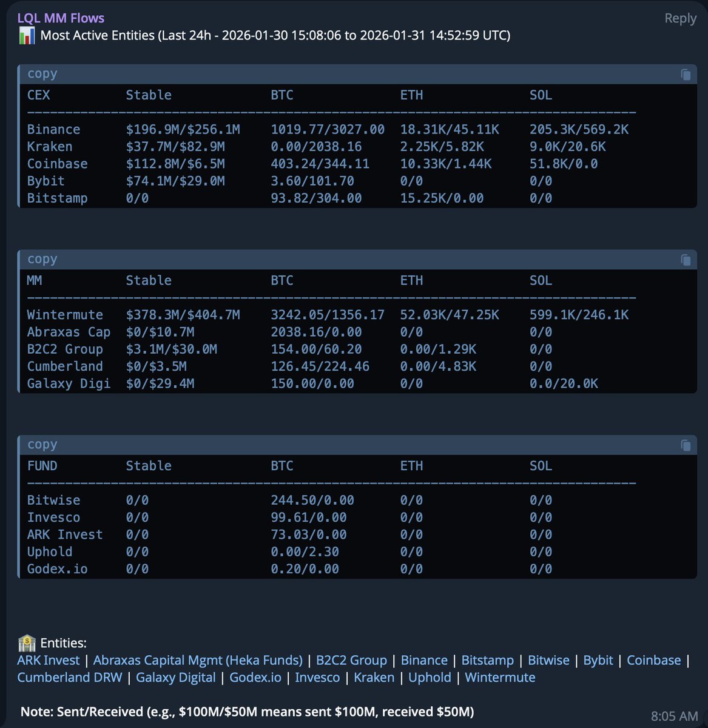The width and height of the screenshot is (708, 728).
Task: Click Kraken BTC value 0.00/2038.16
Action: pos(316,146)
